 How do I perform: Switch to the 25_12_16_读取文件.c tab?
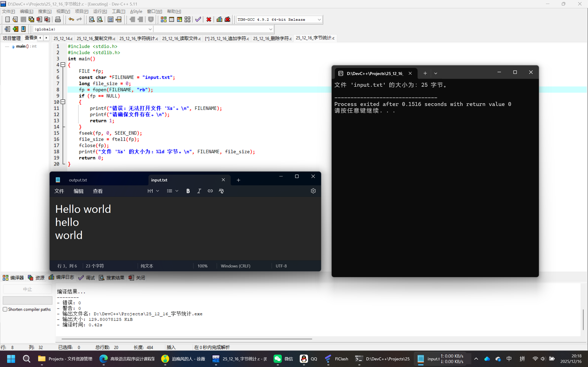181,38
